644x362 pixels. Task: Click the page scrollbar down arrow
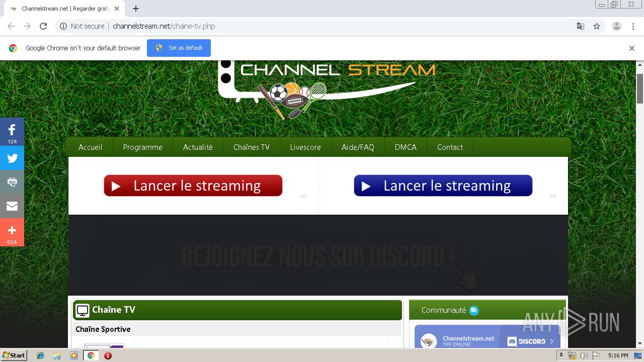point(640,343)
